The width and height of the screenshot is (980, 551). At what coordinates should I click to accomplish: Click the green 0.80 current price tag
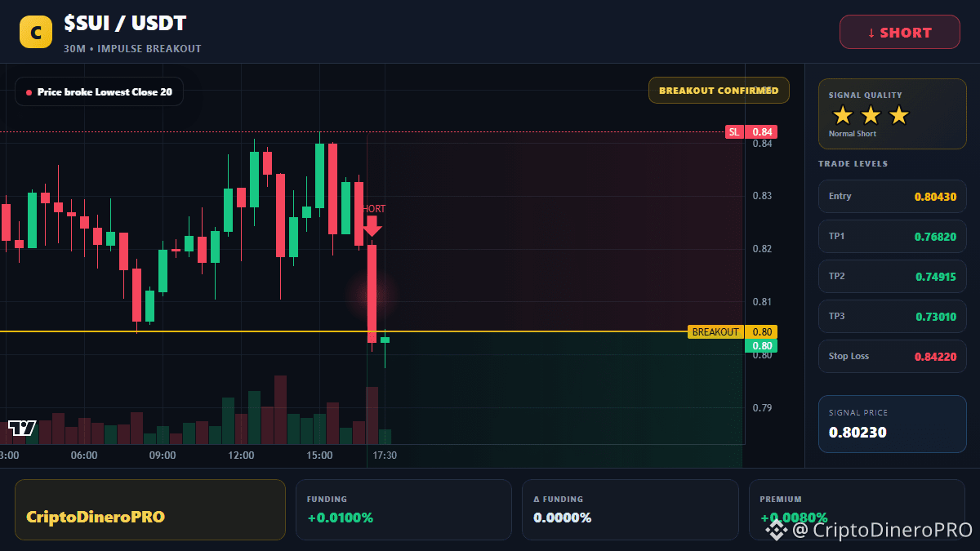(761, 346)
